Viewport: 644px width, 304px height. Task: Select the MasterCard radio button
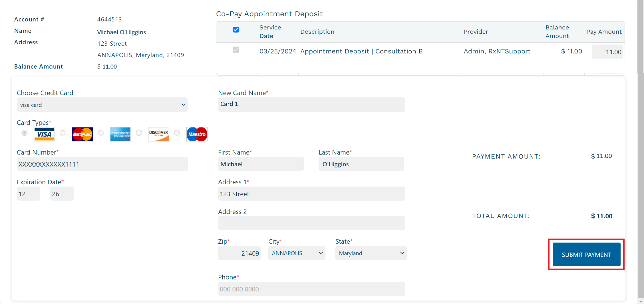click(63, 133)
